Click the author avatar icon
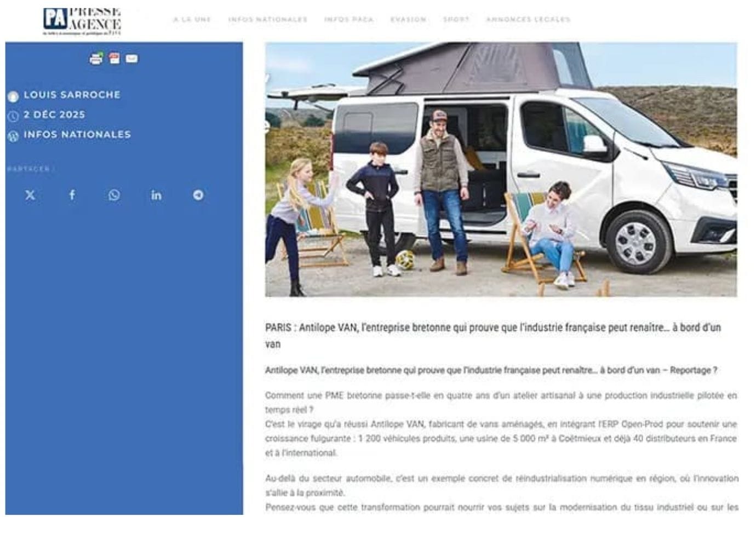Viewport: 756px width, 540px height. 13,96
